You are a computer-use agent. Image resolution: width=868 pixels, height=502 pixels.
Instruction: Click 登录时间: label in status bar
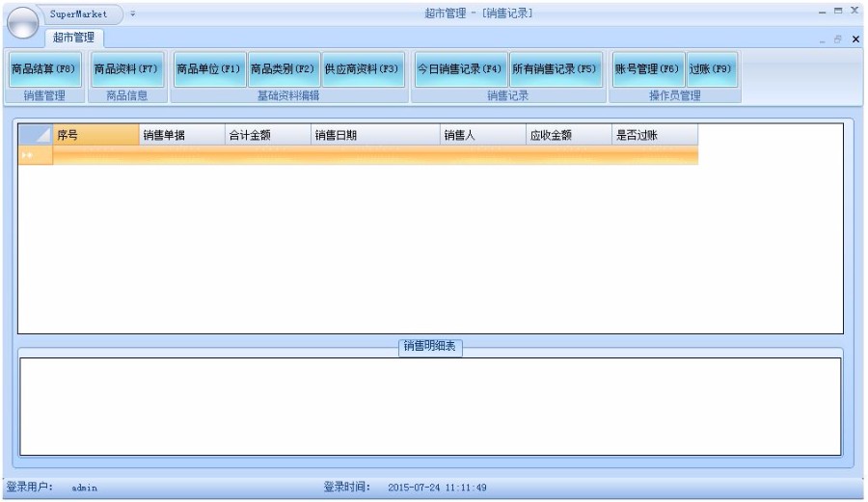coord(346,488)
